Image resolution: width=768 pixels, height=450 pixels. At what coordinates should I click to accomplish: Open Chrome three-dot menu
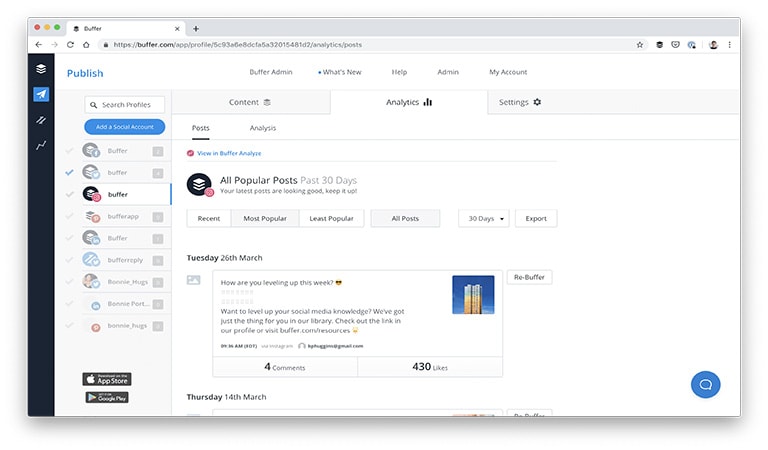click(729, 45)
